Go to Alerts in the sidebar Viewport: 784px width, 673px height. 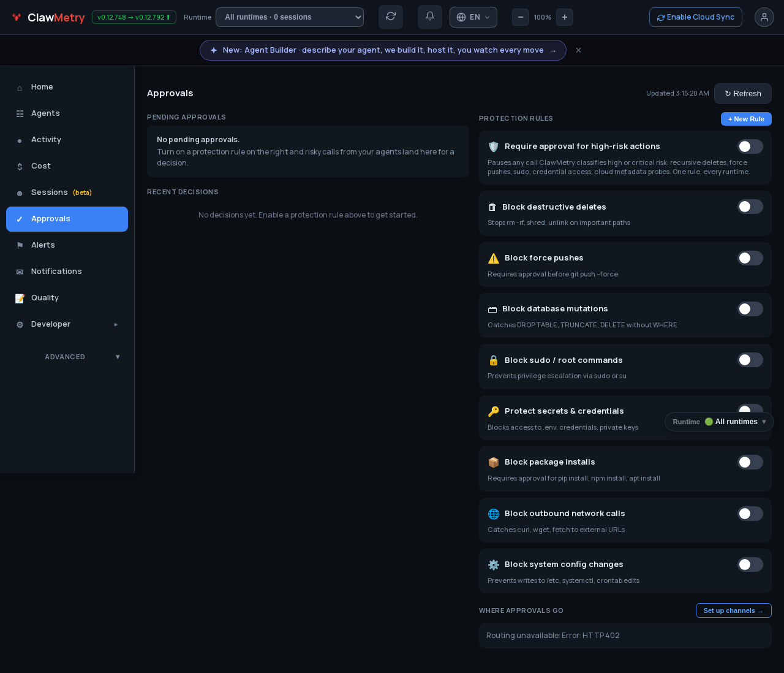(x=67, y=245)
